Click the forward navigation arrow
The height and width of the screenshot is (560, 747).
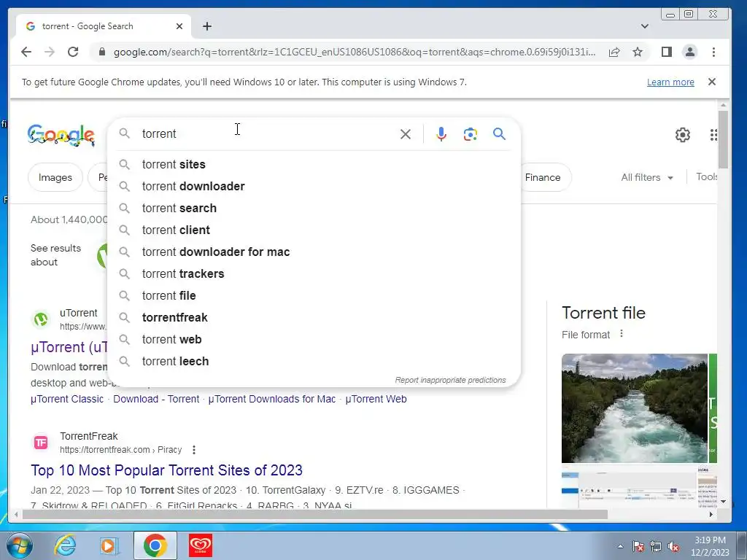click(x=50, y=52)
